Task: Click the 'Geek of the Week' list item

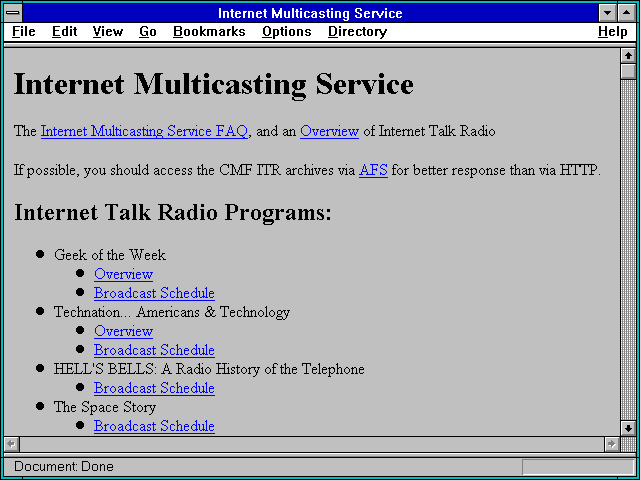Action: (x=109, y=255)
